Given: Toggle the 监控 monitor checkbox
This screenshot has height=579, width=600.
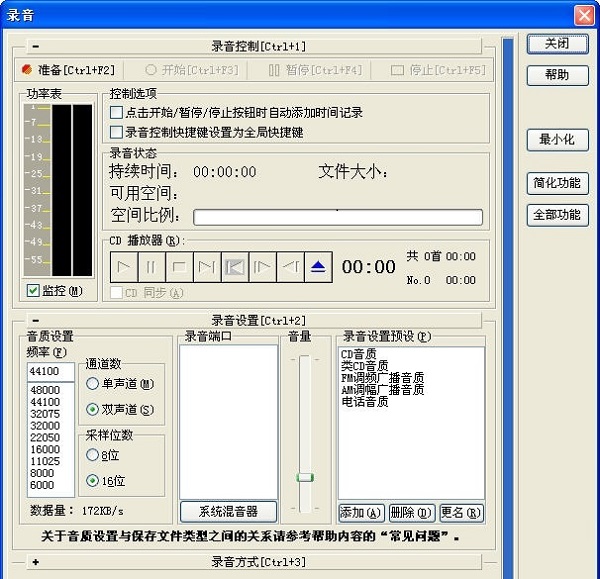Looking at the screenshot, I should [x=34, y=291].
